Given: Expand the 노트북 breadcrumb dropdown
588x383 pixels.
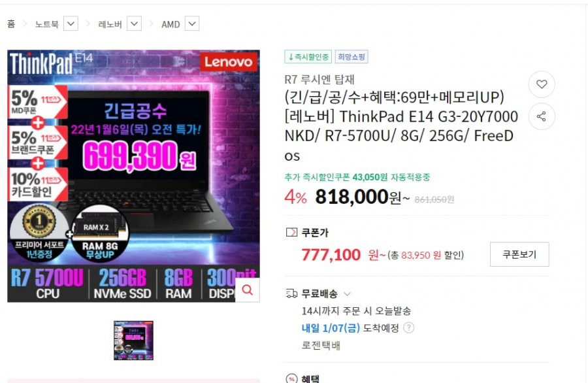Looking at the screenshot, I should coord(71,24).
